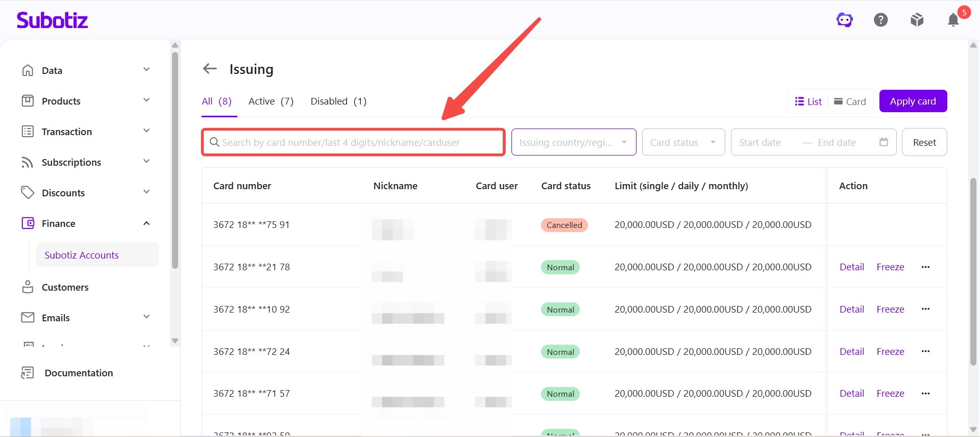This screenshot has width=980, height=437.
Task: Click the Apply card button
Action: click(x=913, y=101)
